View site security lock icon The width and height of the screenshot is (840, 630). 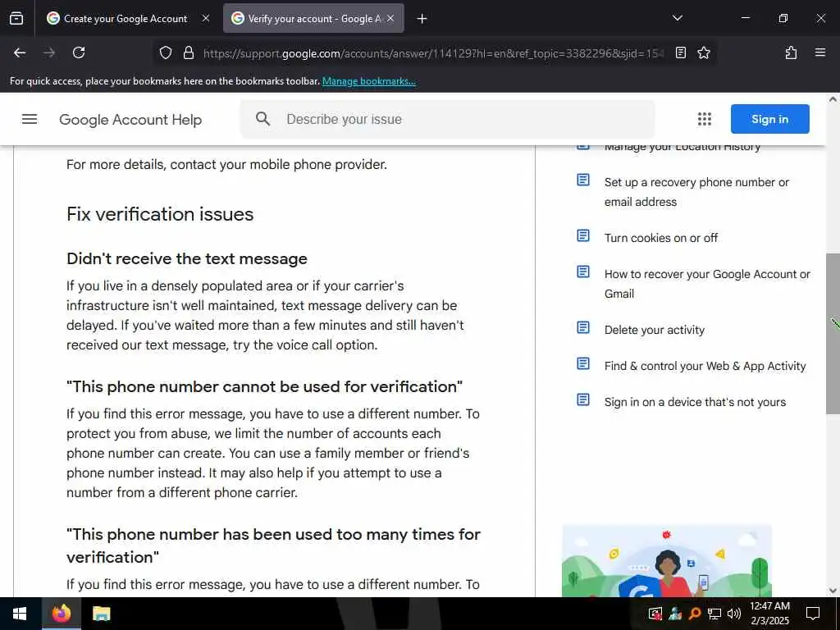(x=189, y=53)
